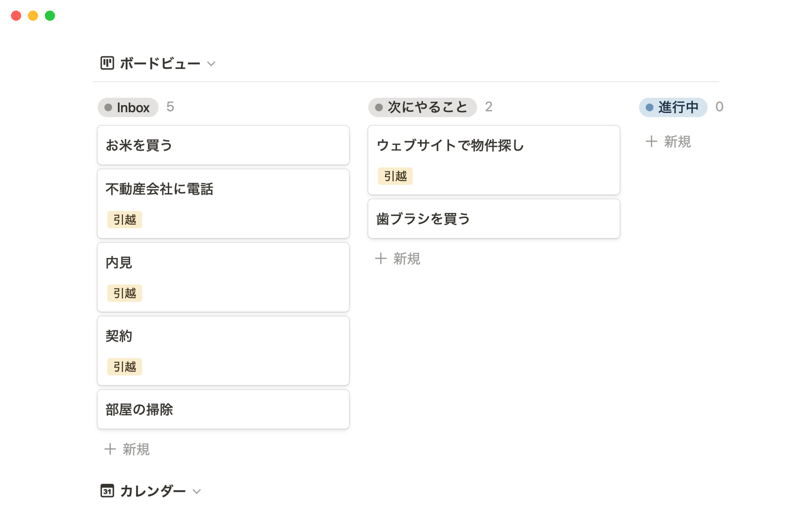Click the board view icon
Viewport: 812px width, 508px height.
107,63
